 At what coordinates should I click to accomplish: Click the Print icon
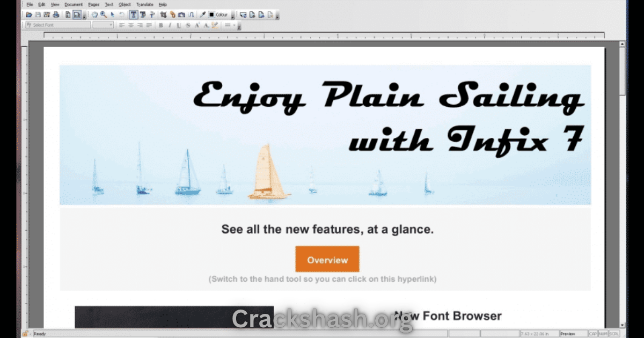click(x=56, y=15)
